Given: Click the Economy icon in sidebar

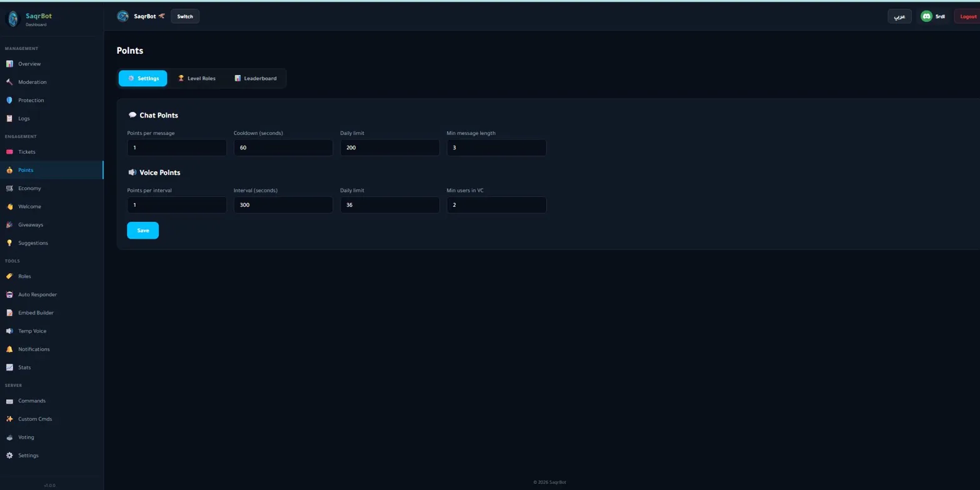Looking at the screenshot, I should [9, 188].
